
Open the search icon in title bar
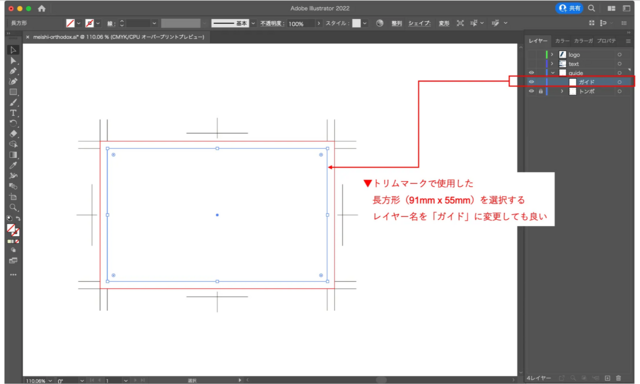(x=591, y=8)
